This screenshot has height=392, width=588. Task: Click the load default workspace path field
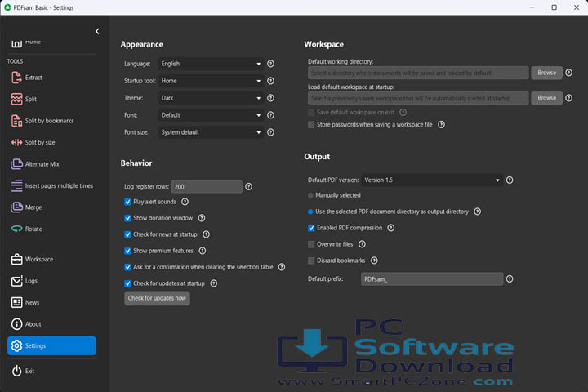pos(418,98)
